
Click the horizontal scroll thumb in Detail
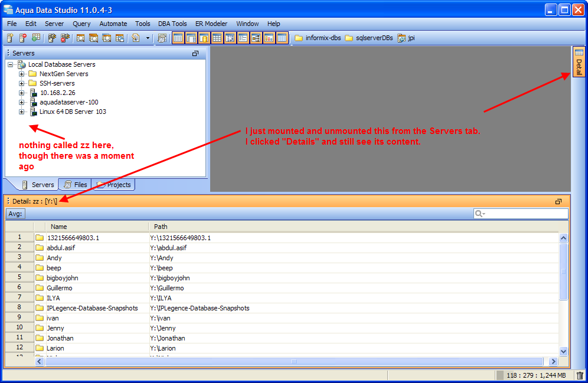pos(294,362)
